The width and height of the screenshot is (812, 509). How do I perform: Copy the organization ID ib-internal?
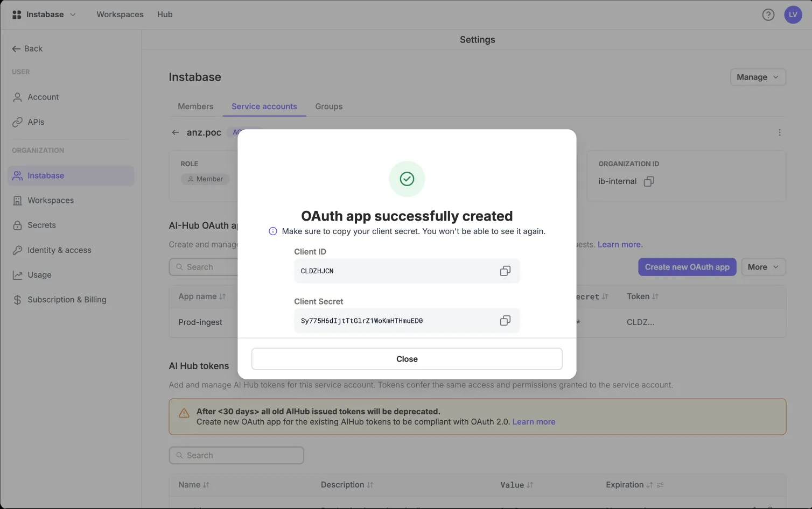[x=649, y=181]
